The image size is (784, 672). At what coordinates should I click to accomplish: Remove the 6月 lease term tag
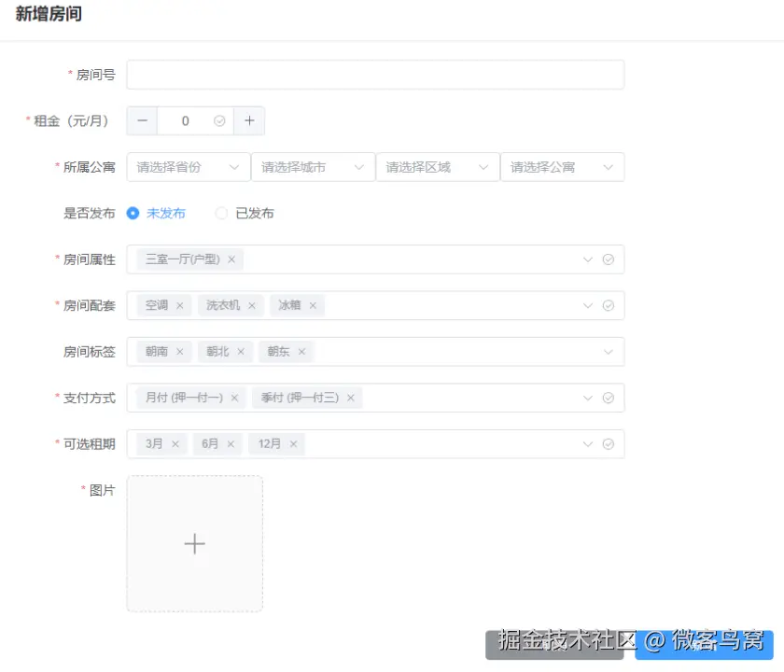tap(231, 444)
